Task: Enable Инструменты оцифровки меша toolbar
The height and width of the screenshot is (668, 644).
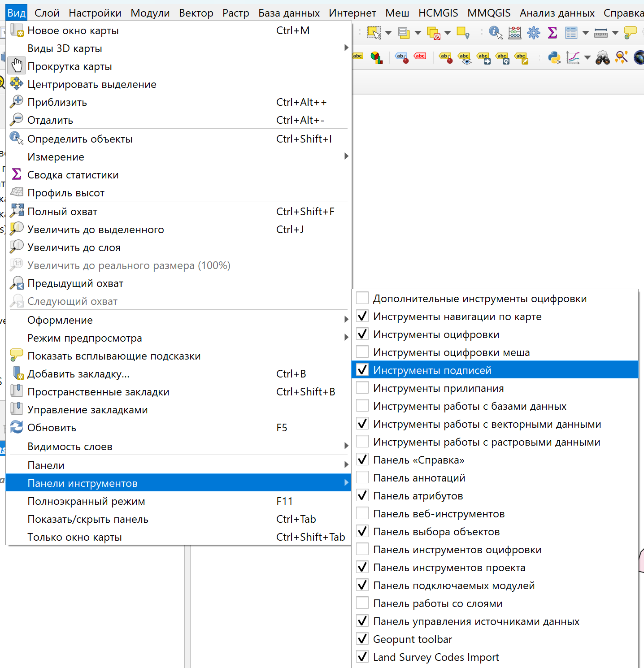Action: click(x=362, y=352)
